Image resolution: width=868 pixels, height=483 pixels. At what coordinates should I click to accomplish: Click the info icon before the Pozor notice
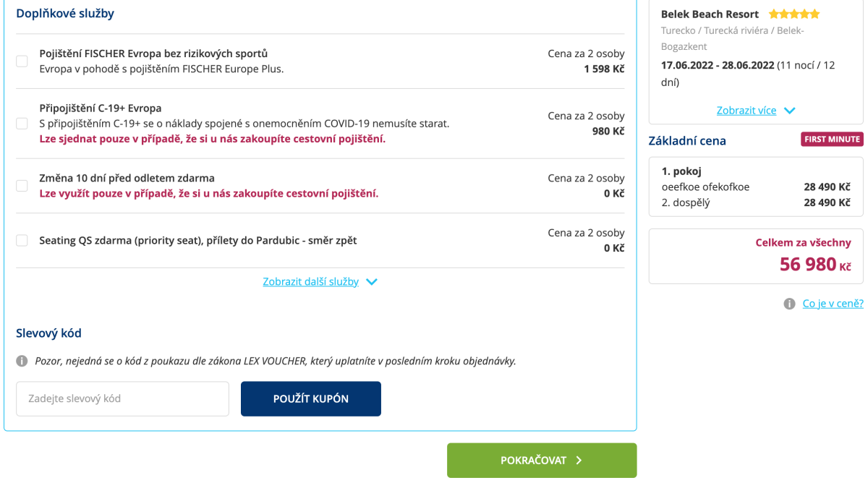22,361
